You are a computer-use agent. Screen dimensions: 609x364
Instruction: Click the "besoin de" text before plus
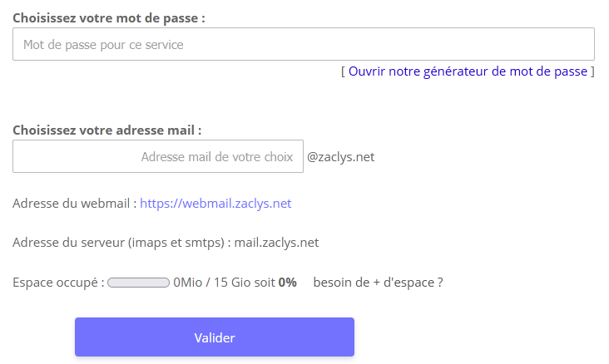(341, 283)
